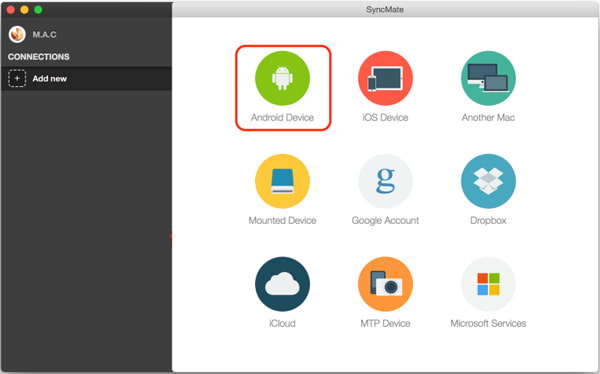The image size is (600, 374).
Task: Minimize the window with the yellow button
Action: [x=24, y=10]
